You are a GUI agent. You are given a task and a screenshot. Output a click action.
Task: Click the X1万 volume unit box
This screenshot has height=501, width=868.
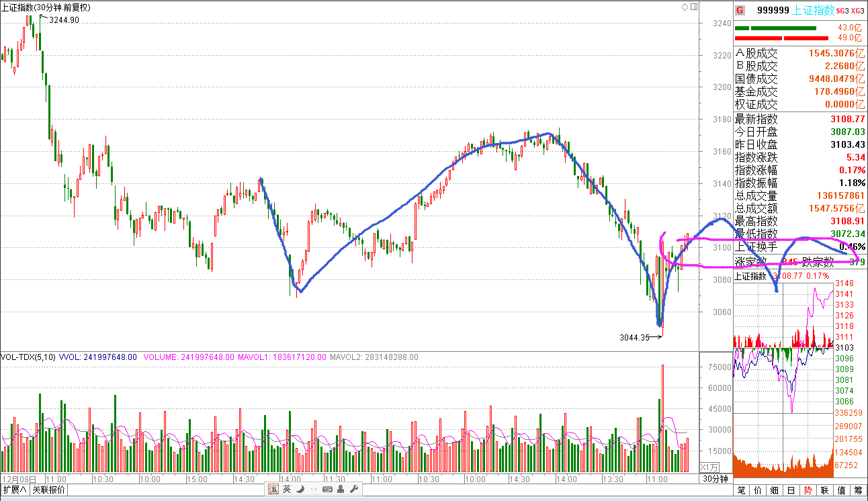709,467
